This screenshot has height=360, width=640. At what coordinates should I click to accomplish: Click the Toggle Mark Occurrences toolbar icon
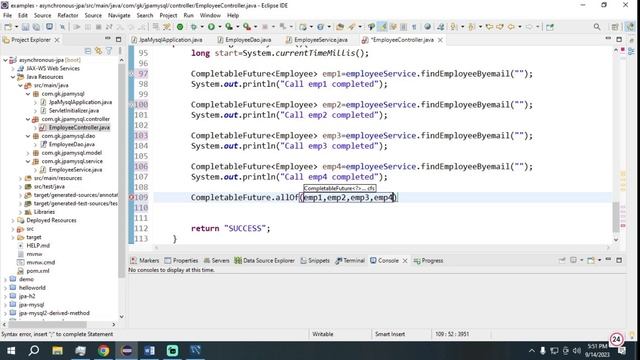382,27
